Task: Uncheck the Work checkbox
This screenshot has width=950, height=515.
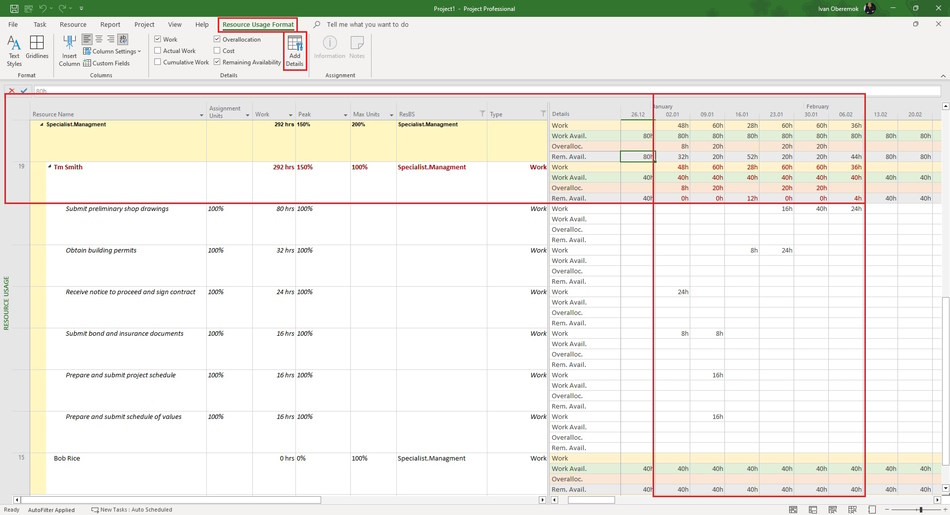Action: point(158,39)
